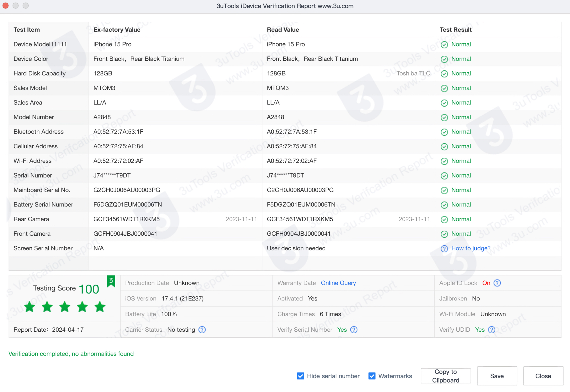Open the How to judge? link
This screenshot has width=570, height=392.
click(x=471, y=248)
